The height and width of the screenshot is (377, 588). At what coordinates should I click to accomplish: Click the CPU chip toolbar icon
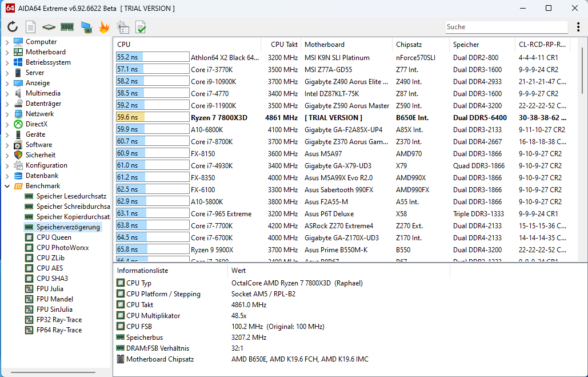(x=49, y=27)
